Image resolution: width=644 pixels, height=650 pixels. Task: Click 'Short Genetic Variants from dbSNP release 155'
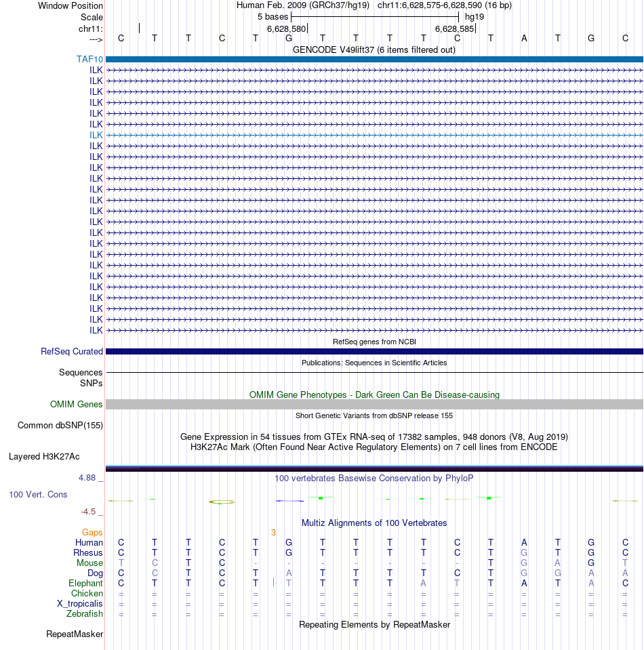coord(374,415)
